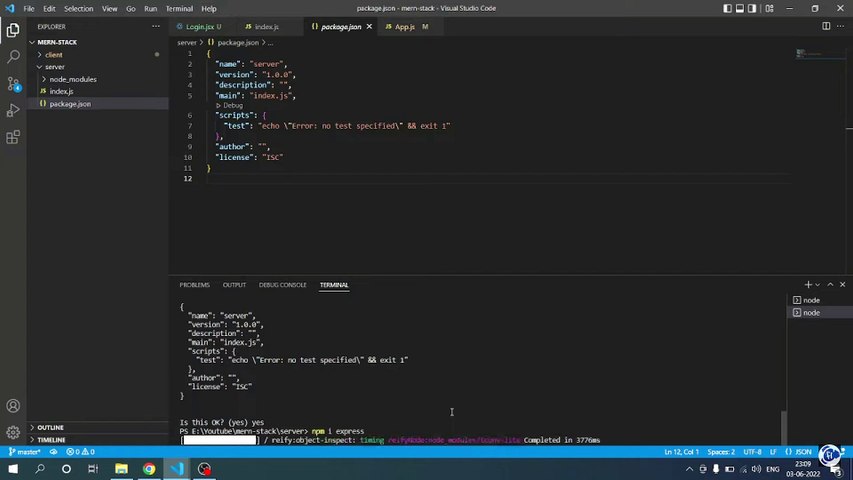Open File Explorer from taskbar
Image resolution: width=853 pixels, height=480 pixels.
coord(121,469)
